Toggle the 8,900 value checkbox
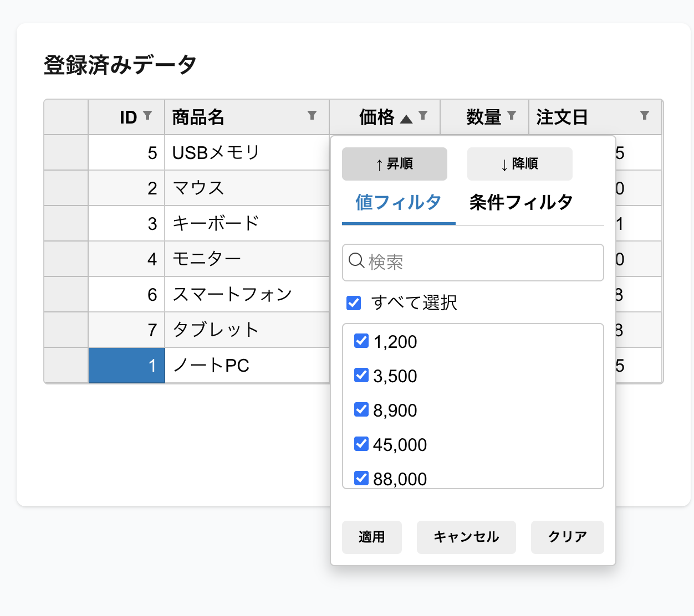694x616 pixels. [x=361, y=410]
